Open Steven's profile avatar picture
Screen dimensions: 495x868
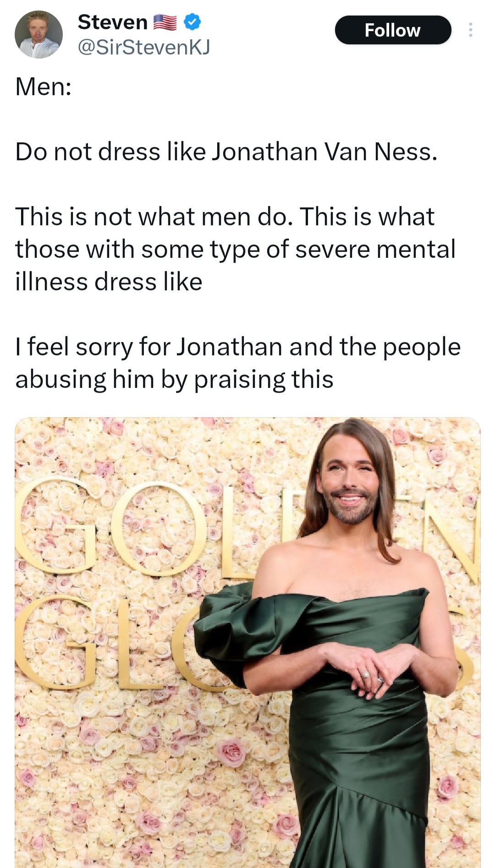click(x=38, y=34)
